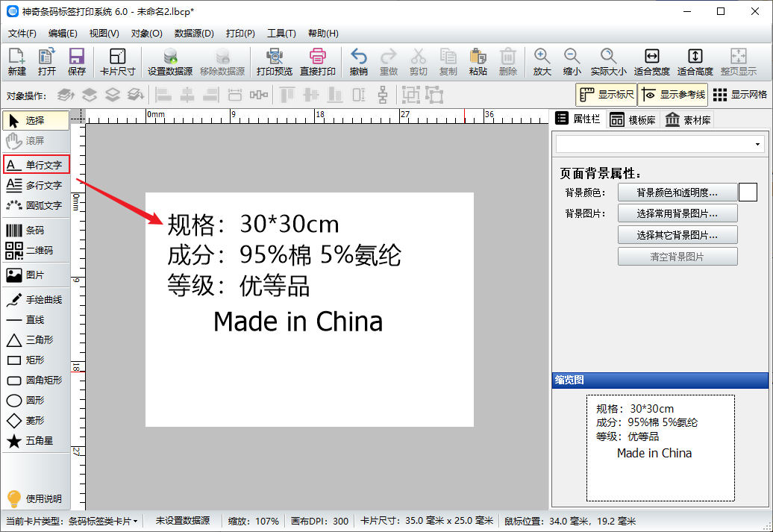Viewport: 773px width, 532px height.
Task: Paste using the 粘贴 clipboard icon
Action: coord(478,62)
